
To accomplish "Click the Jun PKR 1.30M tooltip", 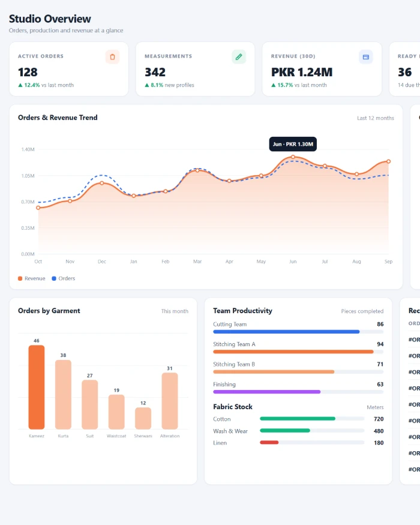I will point(293,144).
